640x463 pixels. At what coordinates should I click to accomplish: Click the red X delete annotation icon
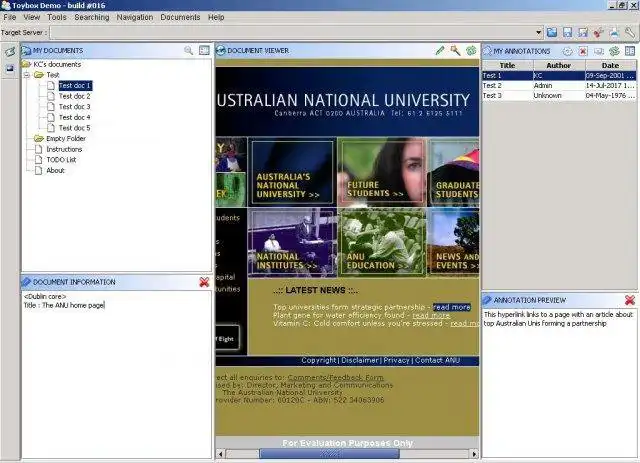(583, 51)
